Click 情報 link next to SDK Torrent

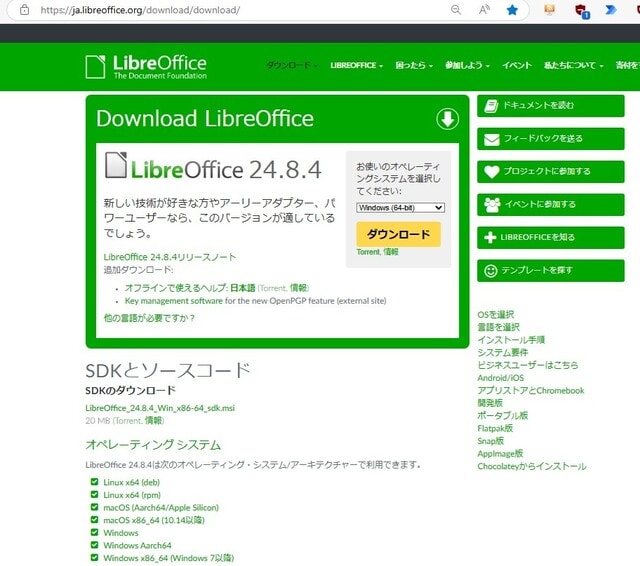[153, 421]
